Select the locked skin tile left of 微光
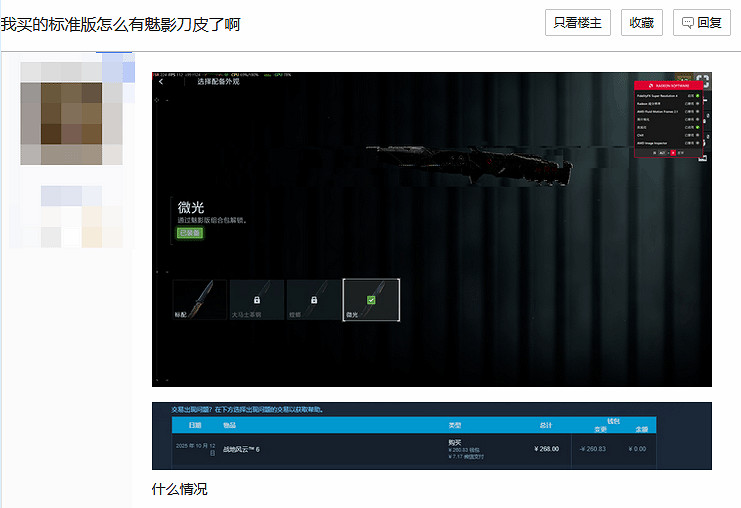This screenshot has height=508, width=741. [314, 299]
